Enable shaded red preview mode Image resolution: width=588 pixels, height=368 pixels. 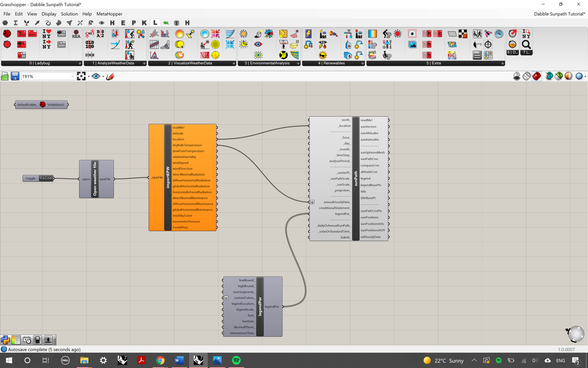537,76
